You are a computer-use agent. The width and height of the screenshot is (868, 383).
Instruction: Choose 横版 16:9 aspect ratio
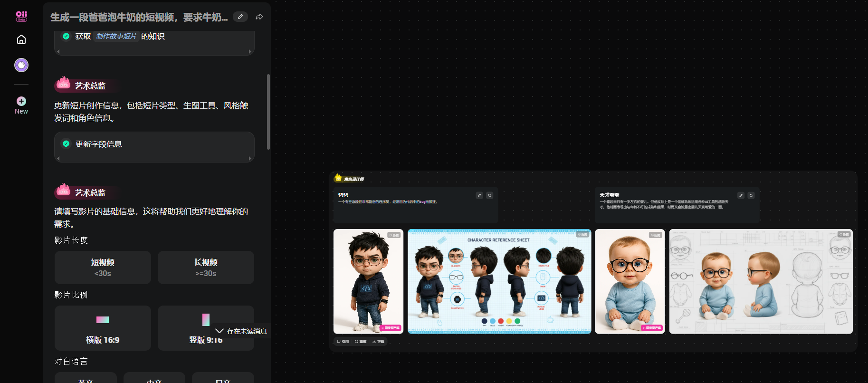tap(103, 328)
